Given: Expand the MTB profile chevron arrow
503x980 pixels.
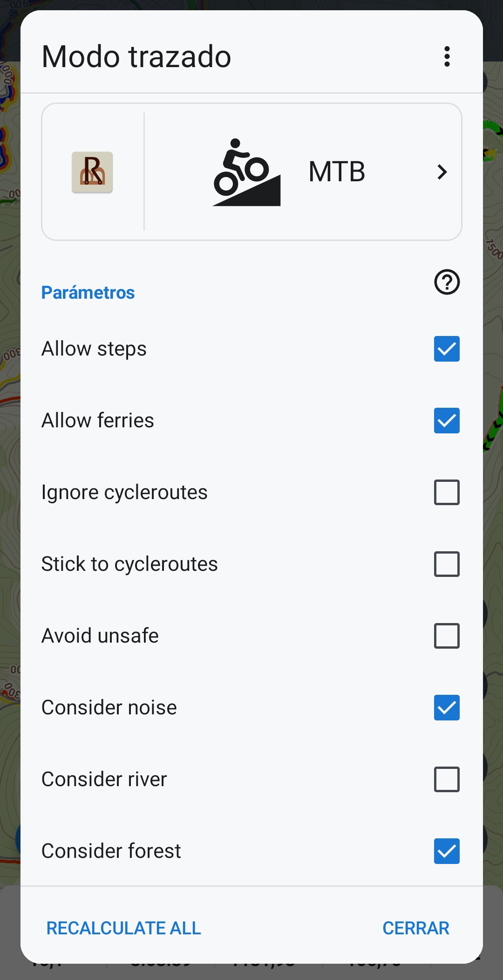Looking at the screenshot, I should 442,172.
